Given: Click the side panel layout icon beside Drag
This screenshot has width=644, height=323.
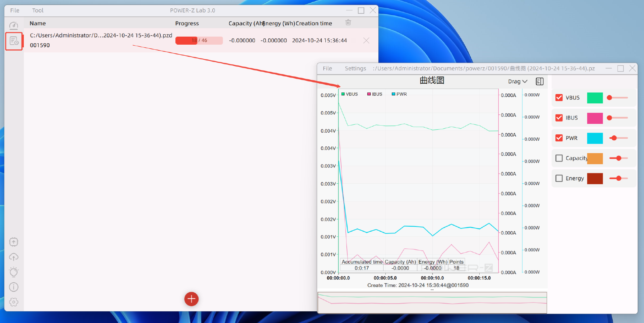Looking at the screenshot, I should point(540,81).
